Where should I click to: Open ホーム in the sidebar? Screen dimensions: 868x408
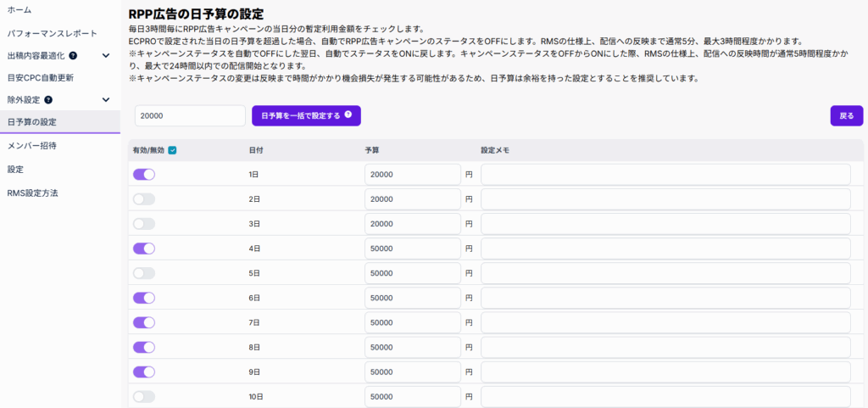pyautogui.click(x=19, y=10)
